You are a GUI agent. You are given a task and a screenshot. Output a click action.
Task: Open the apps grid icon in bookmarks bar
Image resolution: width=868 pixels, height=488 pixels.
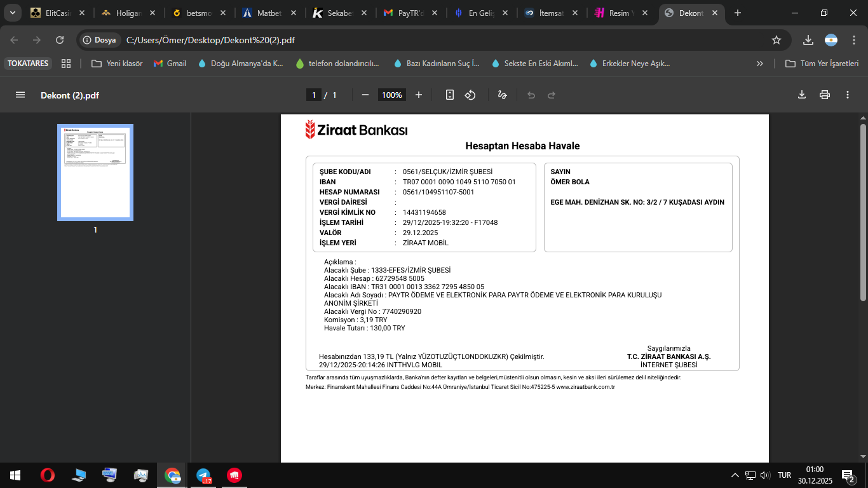[66, 64]
